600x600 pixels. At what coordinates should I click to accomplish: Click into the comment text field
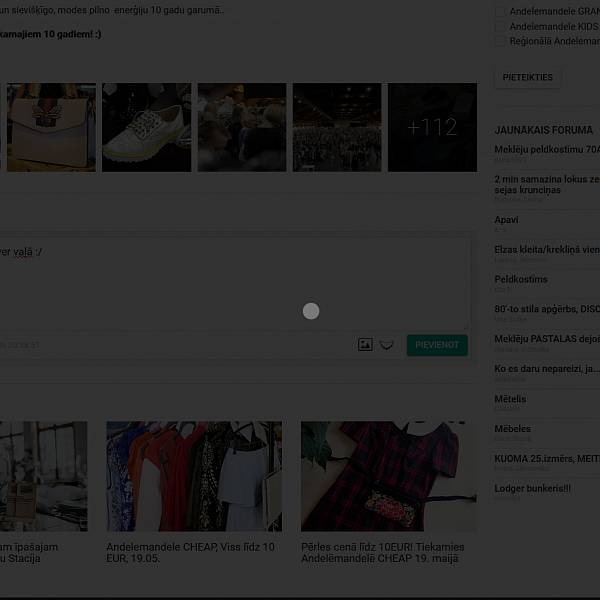(230, 285)
